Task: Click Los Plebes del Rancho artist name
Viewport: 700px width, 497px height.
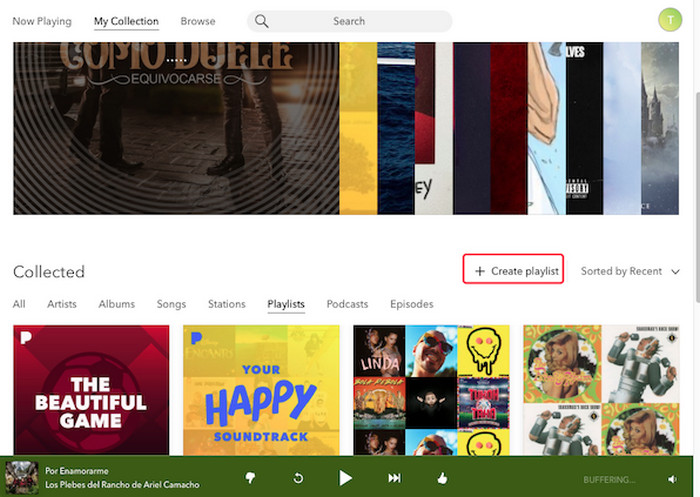Action: [x=122, y=484]
